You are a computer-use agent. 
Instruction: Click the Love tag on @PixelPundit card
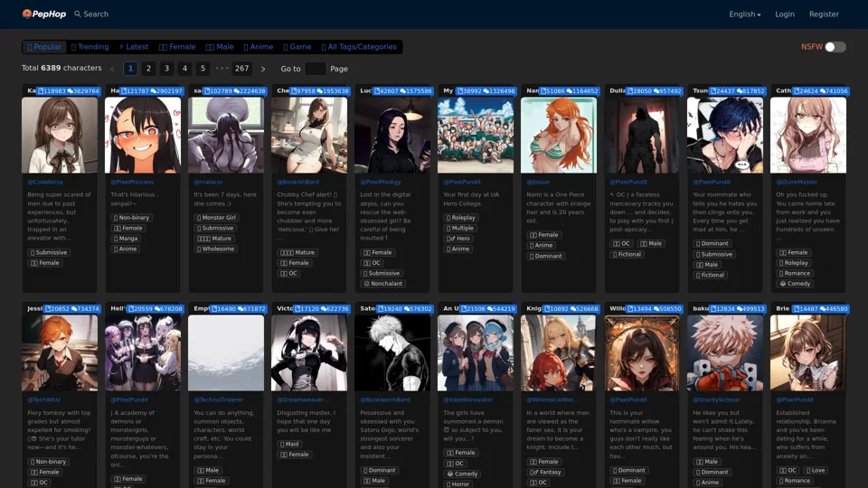coord(815,471)
